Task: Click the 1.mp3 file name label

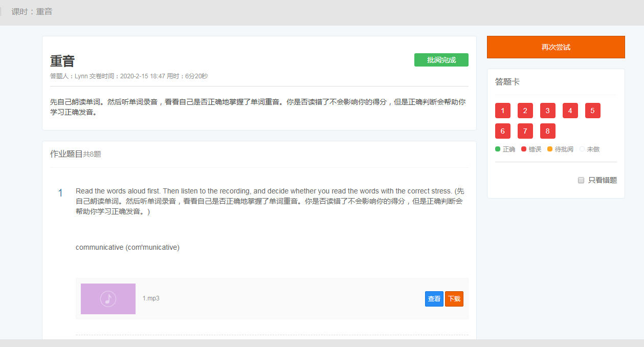Action: tap(151, 298)
